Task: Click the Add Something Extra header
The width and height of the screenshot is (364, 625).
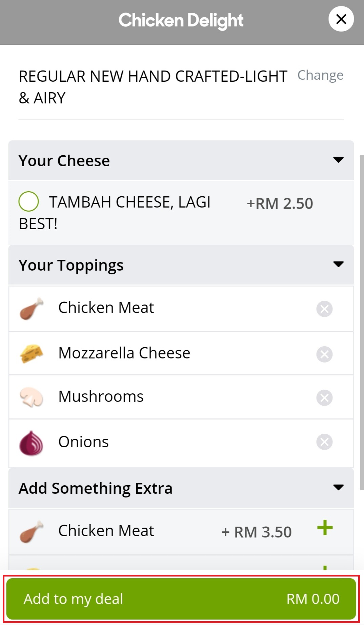Action: click(96, 488)
